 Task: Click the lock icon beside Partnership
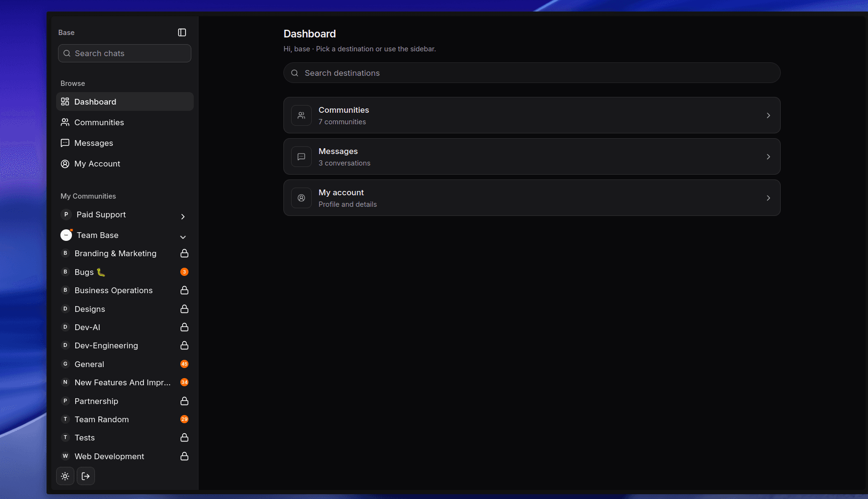(184, 401)
